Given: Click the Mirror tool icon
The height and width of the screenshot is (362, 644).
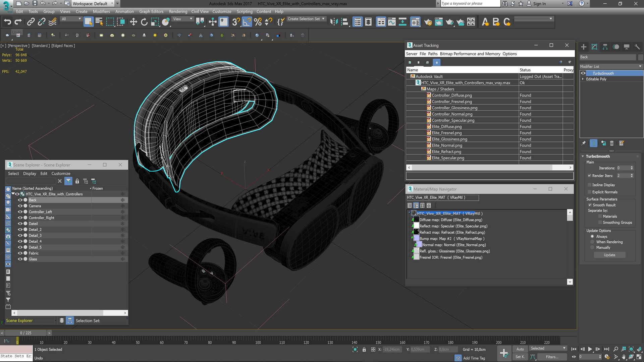Looking at the screenshot, I should pyautogui.click(x=334, y=22).
